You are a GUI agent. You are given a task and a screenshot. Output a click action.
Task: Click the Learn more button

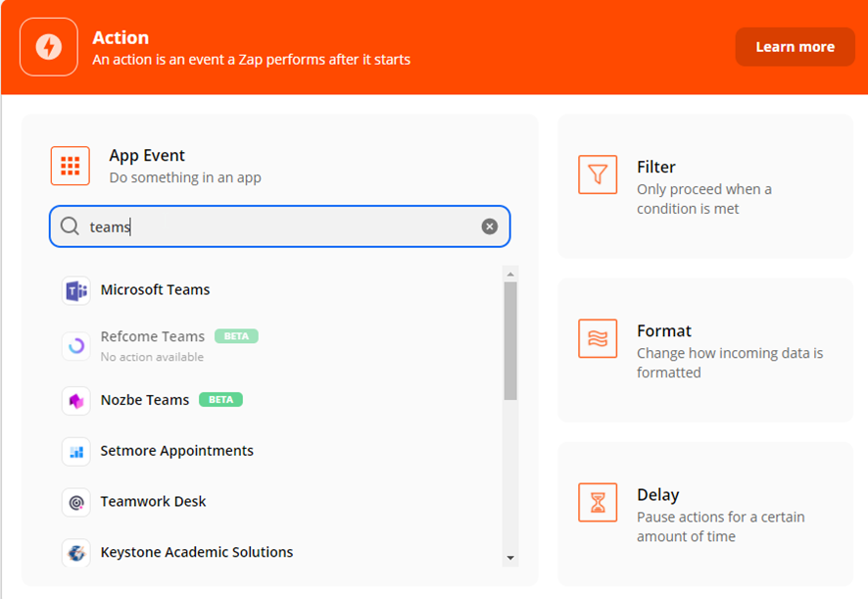point(795,47)
